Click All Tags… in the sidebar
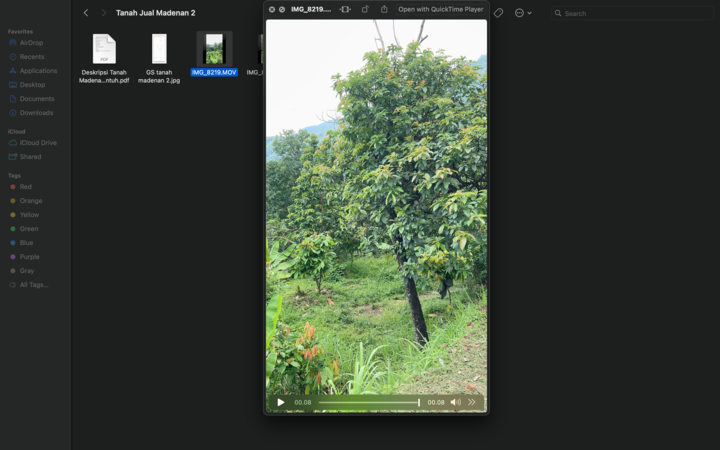Screen dimensions: 720x450 (33, 285)
